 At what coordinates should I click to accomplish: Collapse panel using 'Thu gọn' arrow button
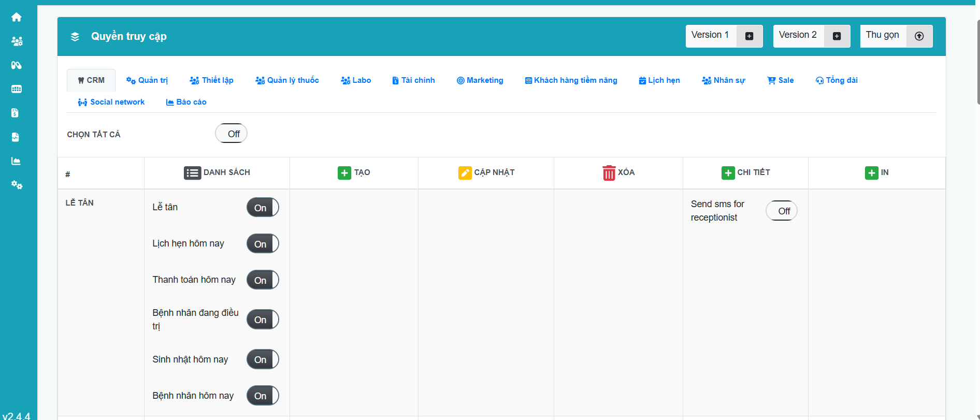tap(919, 36)
